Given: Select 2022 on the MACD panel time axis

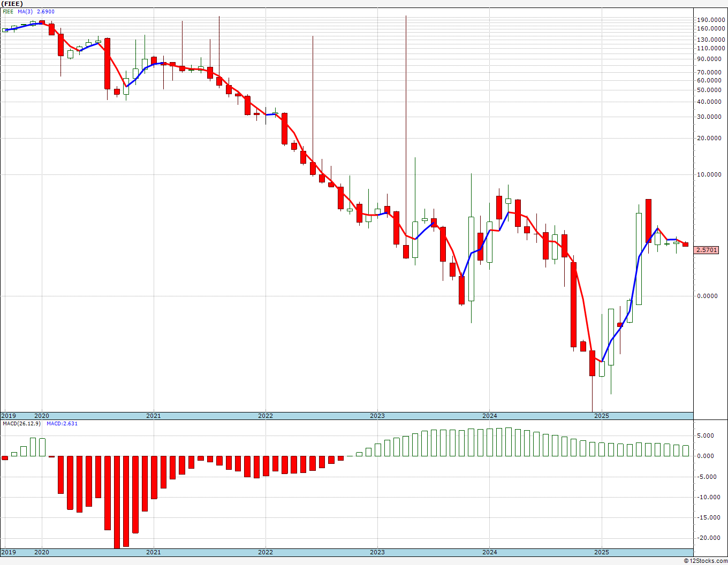Looking at the screenshot, I should [x=266, y=552].
